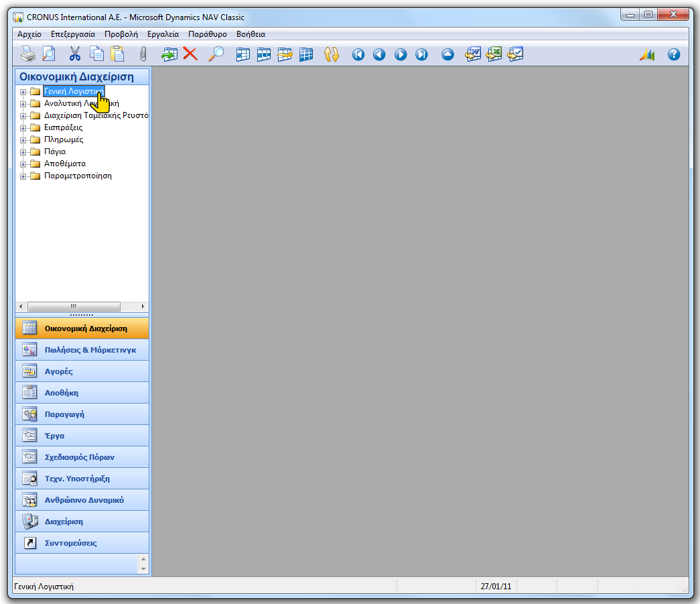Open the Ανθρώπινο Δυναμικό module
This screenshot has width=700, height=604.
tap(82, 500)
